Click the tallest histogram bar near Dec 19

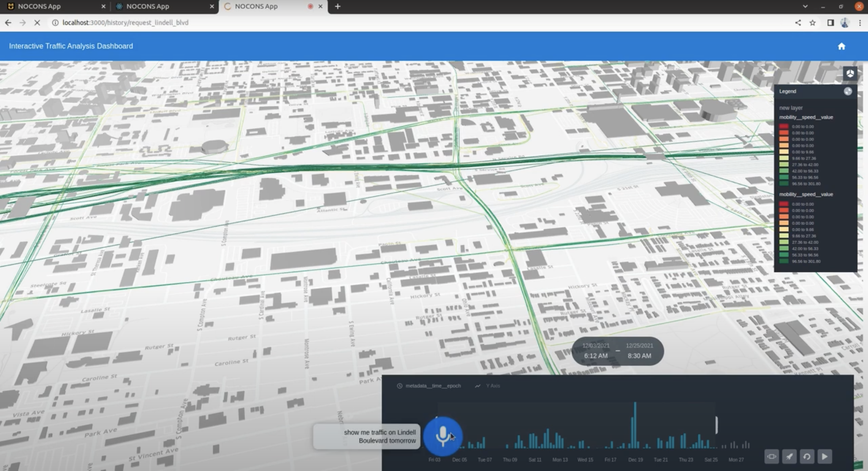[635, 425]
